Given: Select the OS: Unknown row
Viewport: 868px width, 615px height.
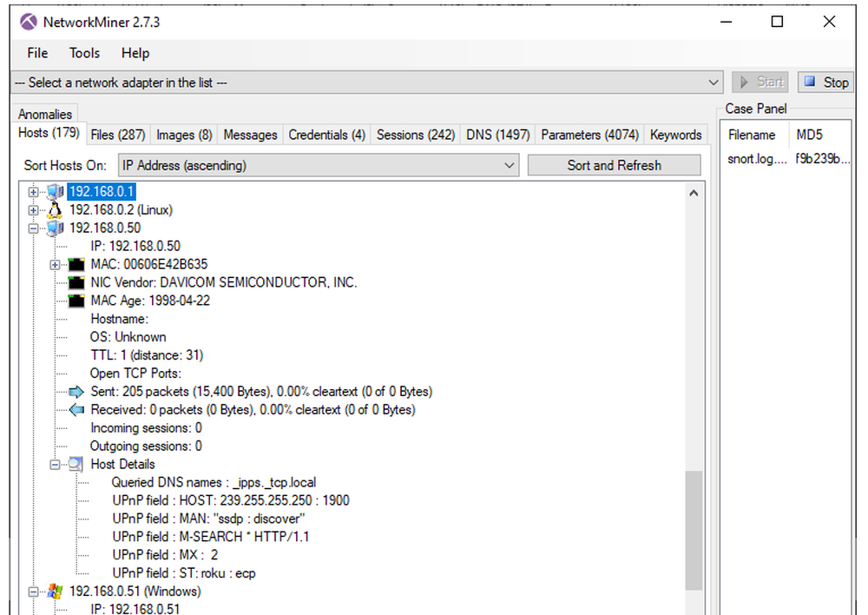Looking at the screenshot, I should pos(128,337).
